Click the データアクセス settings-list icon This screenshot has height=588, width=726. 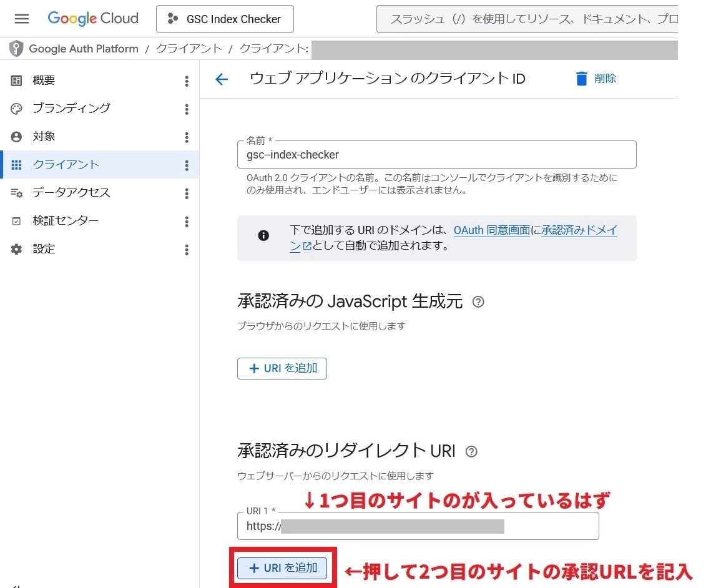point(16,193)
